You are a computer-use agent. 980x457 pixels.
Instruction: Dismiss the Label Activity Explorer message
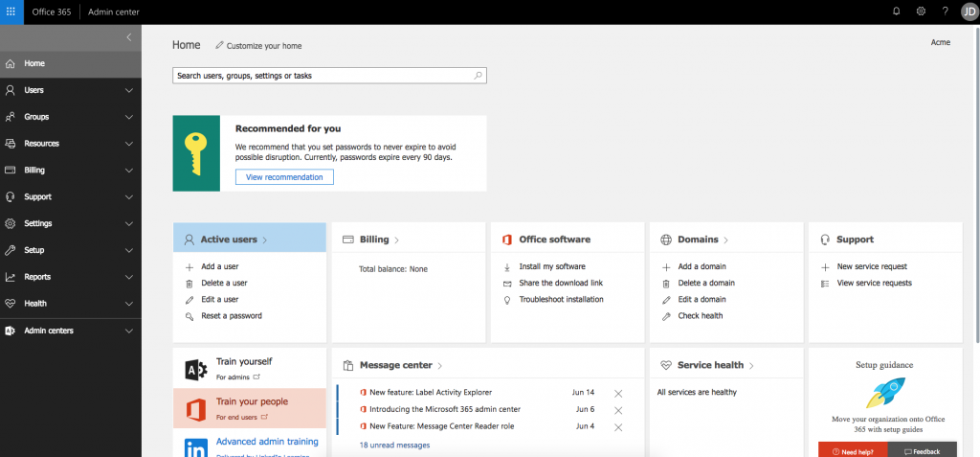618,393
